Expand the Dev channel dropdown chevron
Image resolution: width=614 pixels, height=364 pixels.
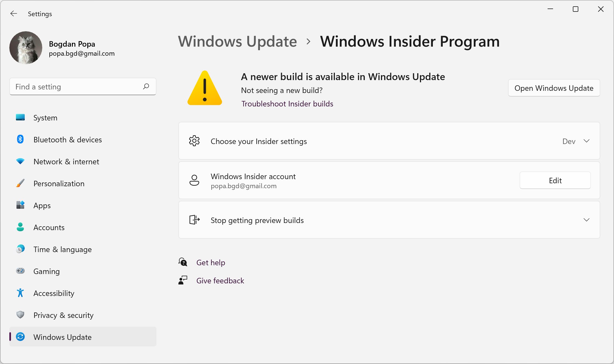click(587, 141)
